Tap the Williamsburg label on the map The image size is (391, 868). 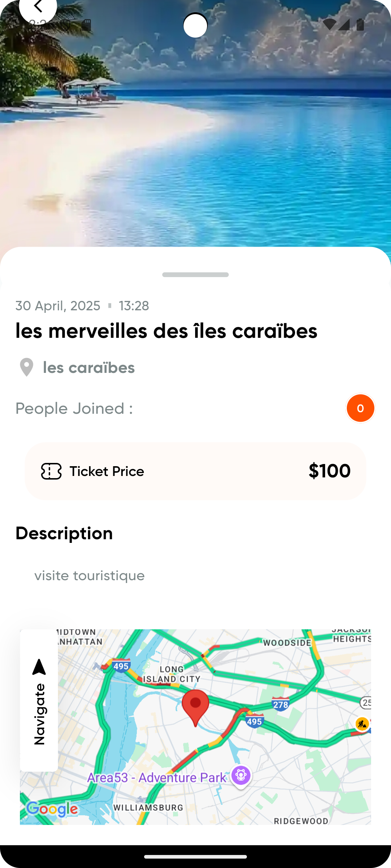[x=148, y=807]
